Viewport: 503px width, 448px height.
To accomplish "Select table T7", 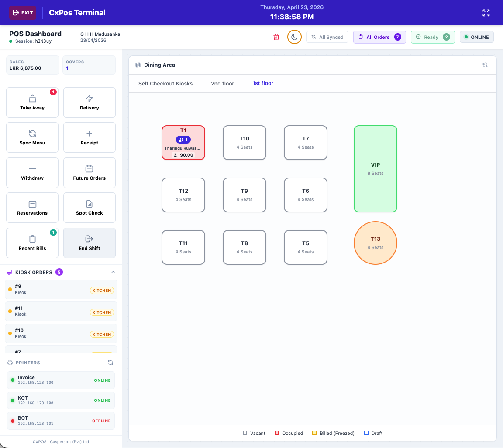I will (x=305, y=143).
